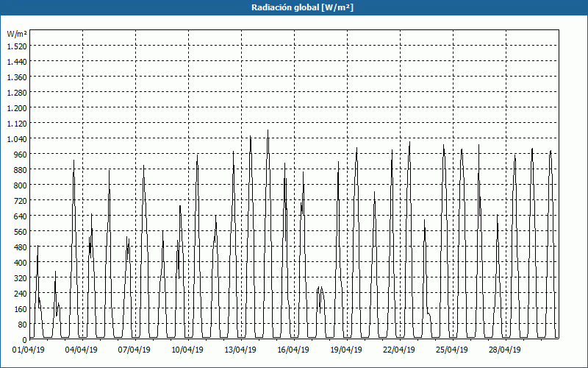Select the 480 y-axis value
Viewport: 588px width, 368px height.
21,247
